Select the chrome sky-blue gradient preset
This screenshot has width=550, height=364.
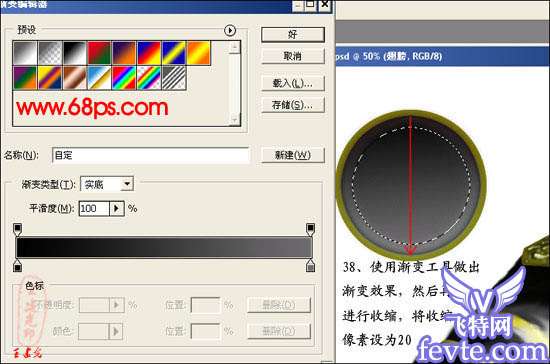point(99,78)
